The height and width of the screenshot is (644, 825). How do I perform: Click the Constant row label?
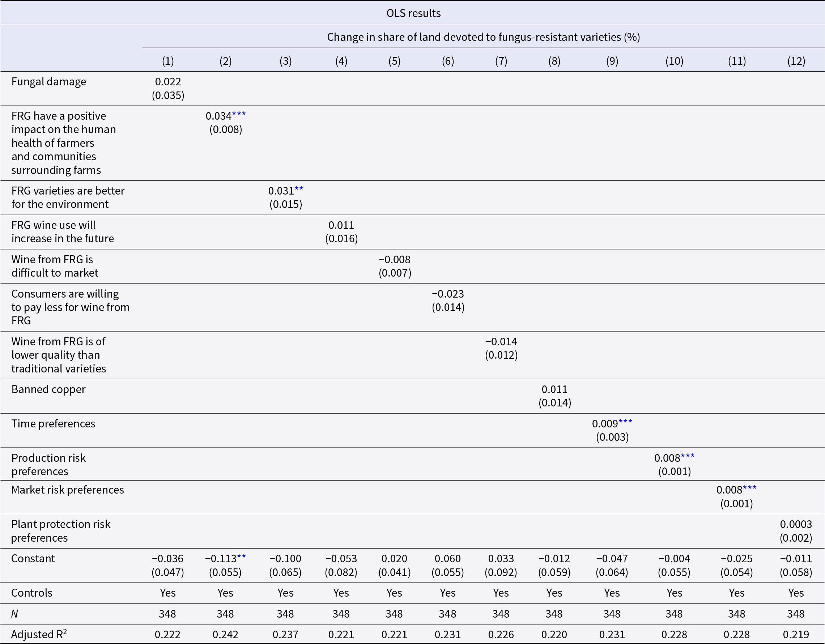(x=33, y=559)
